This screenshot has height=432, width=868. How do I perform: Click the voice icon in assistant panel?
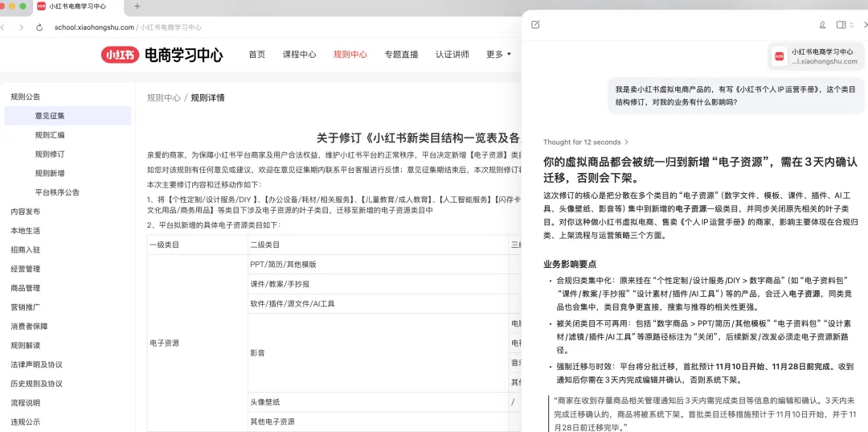pyautogui.click(x=822, y=25)
